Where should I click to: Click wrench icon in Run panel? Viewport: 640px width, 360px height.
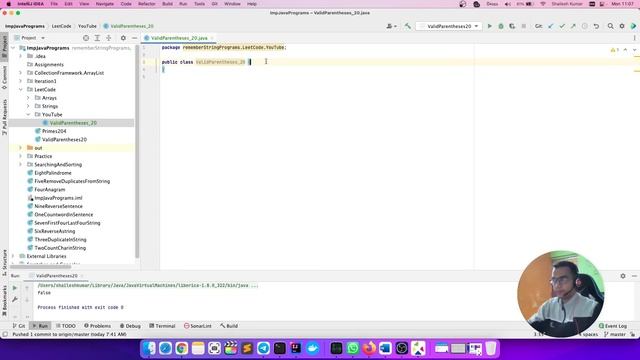click(x=15, y=300)
